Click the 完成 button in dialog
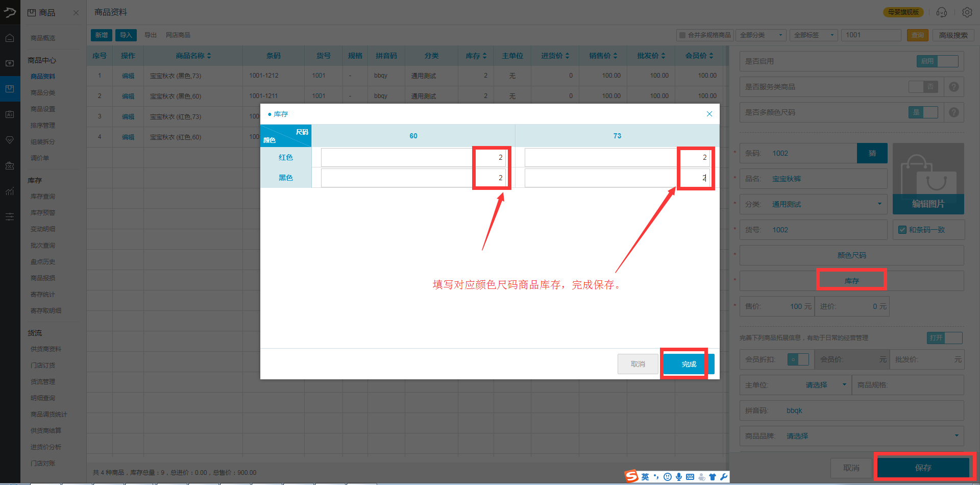The image size is (980, 485). coord(689,364)
